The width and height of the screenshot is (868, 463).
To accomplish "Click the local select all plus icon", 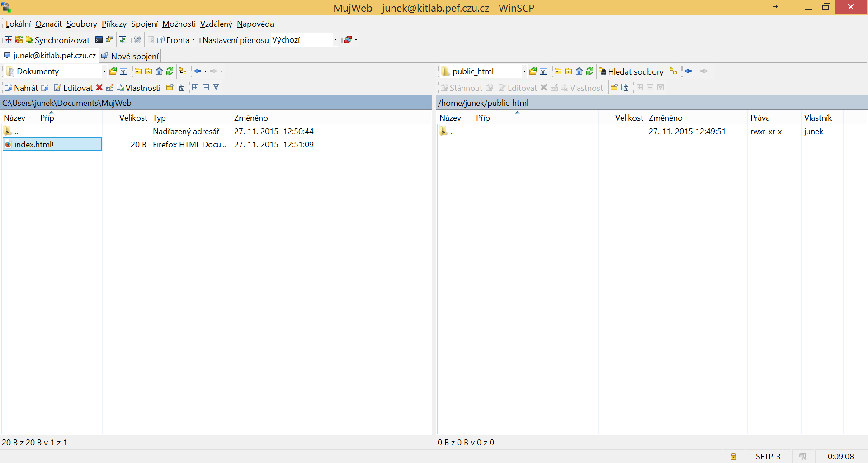I will pos(195,88).
